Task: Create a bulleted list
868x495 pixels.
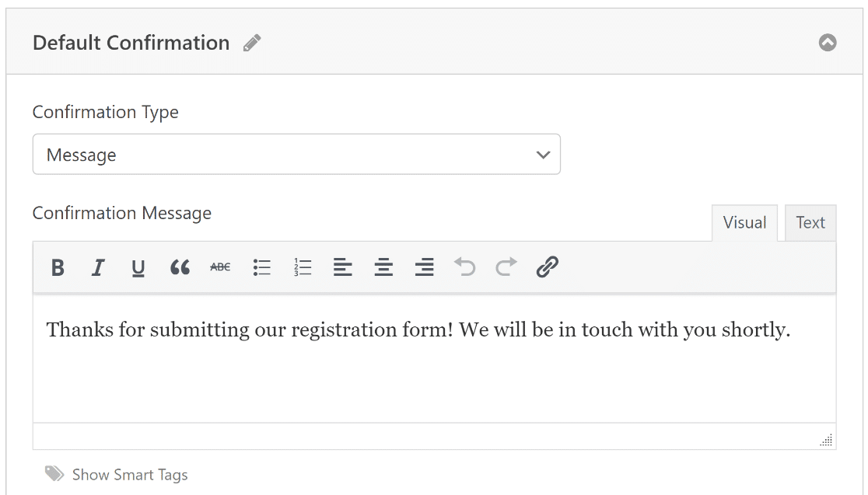Action: 261,268
